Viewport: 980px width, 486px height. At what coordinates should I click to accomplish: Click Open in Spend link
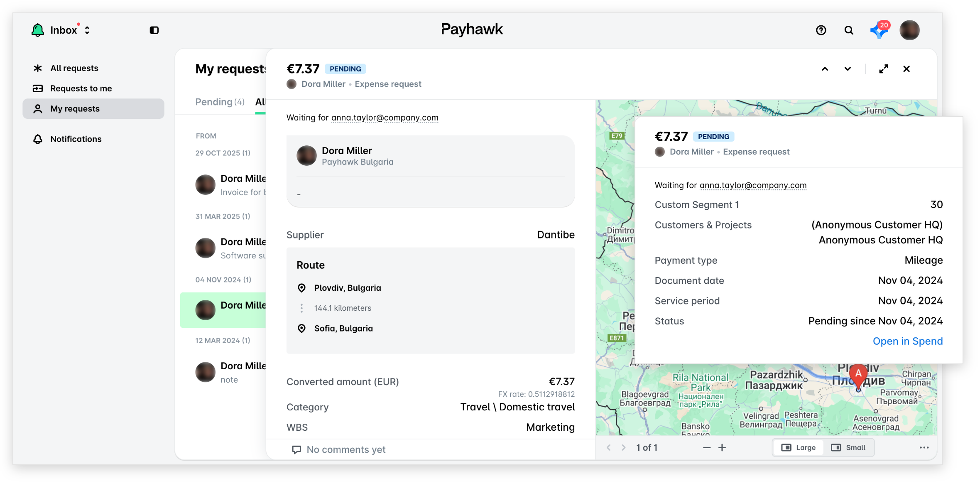pos(907,341)
